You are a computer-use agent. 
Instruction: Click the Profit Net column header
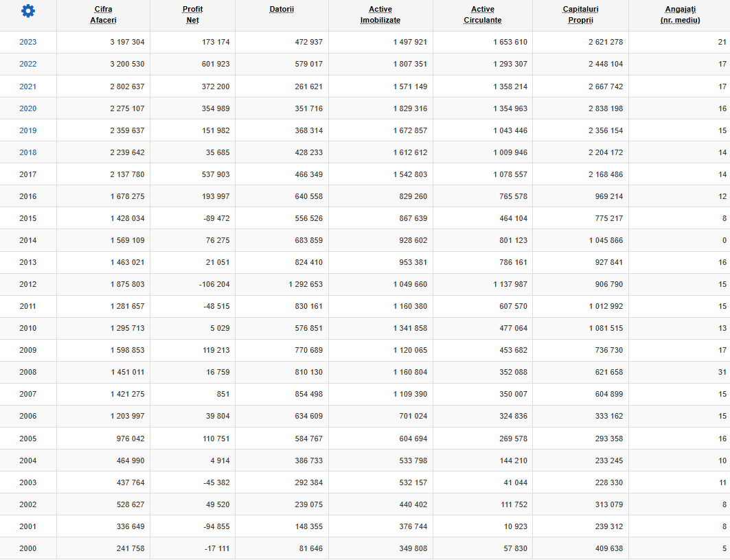pos(193,15)
